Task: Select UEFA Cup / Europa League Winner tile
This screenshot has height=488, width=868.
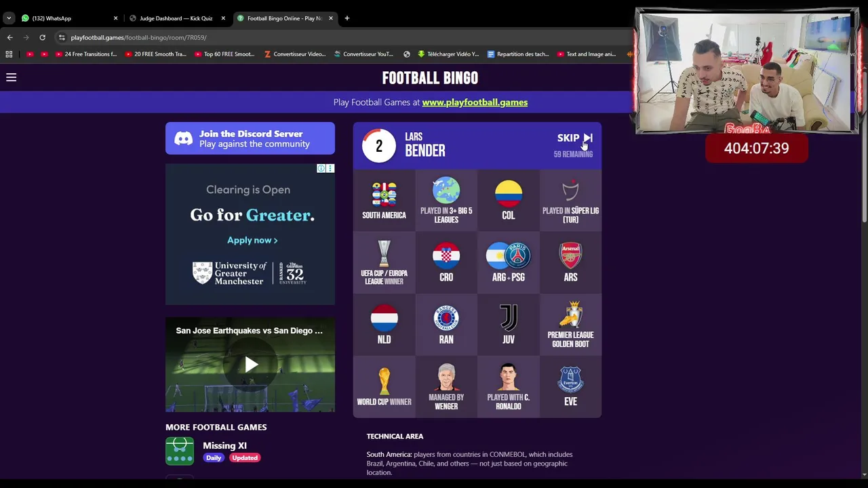Action: click(384, 263)
